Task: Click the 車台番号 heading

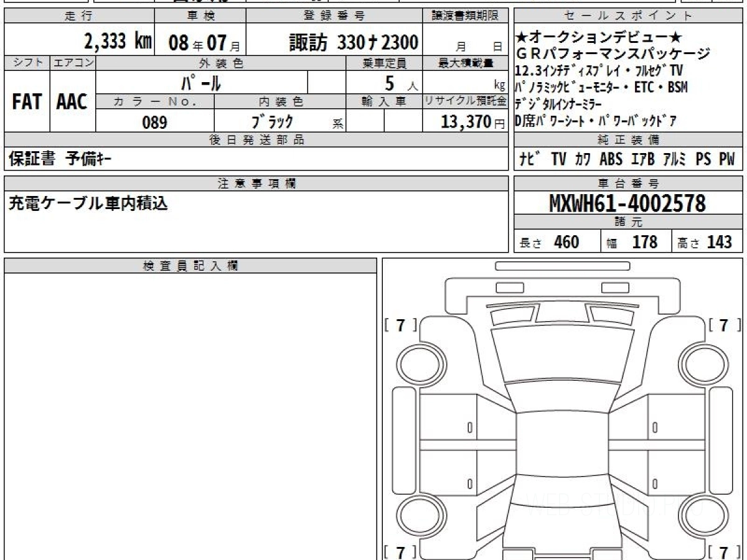Action: [x=628, y=184]
